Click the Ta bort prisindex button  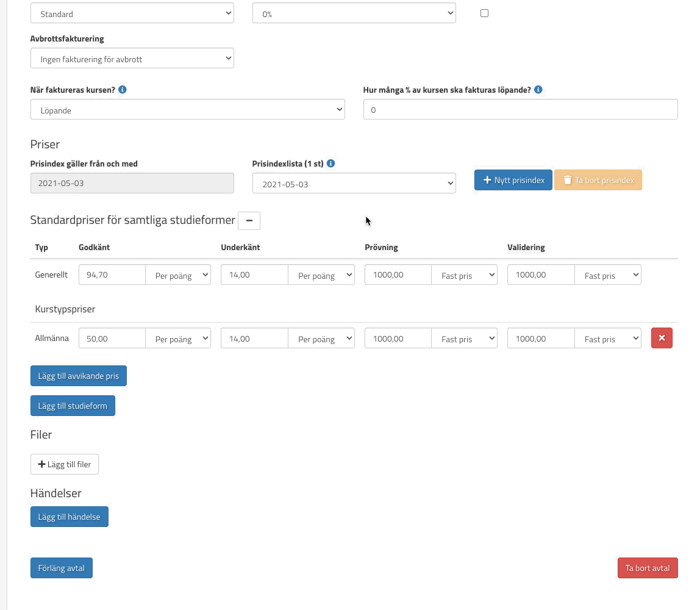598,180
